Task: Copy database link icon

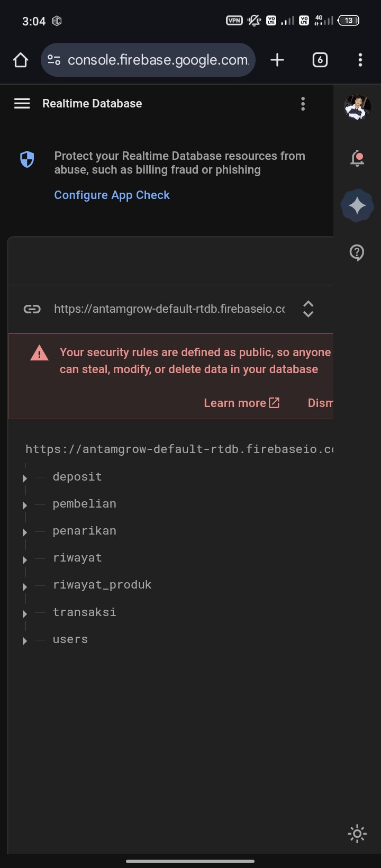Action: [x=32, y=309]
